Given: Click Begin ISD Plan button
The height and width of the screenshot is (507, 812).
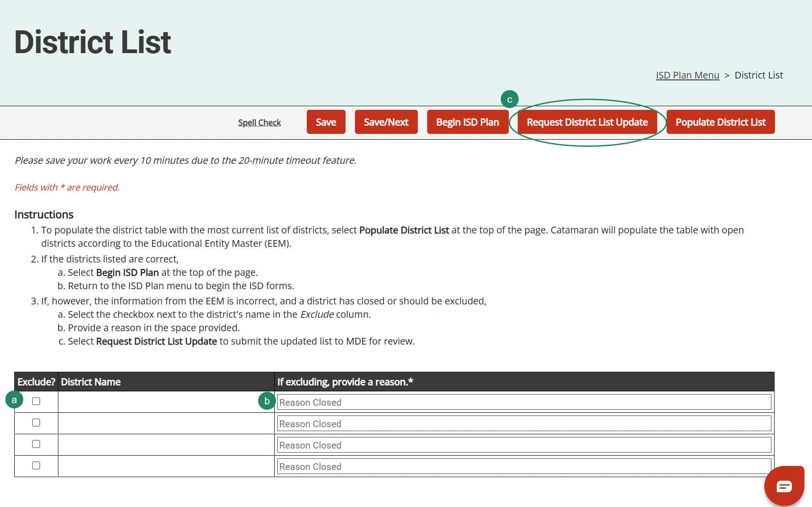Looking at the screenshot, I should 467,122.
